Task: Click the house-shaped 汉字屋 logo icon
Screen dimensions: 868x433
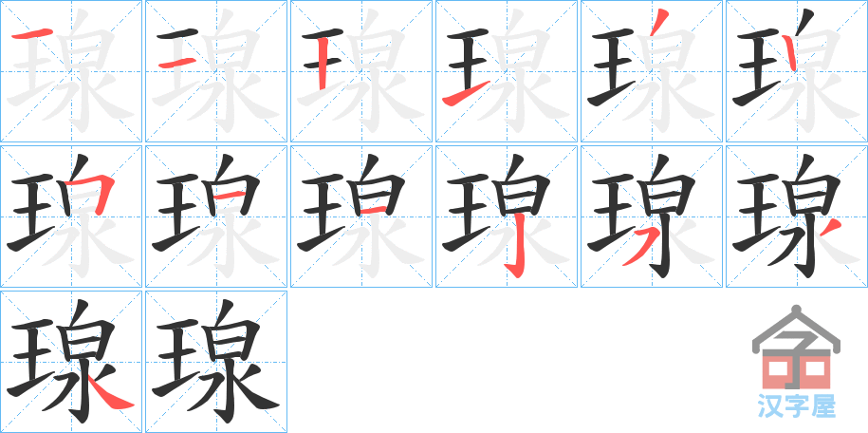Action: point(796,348)
